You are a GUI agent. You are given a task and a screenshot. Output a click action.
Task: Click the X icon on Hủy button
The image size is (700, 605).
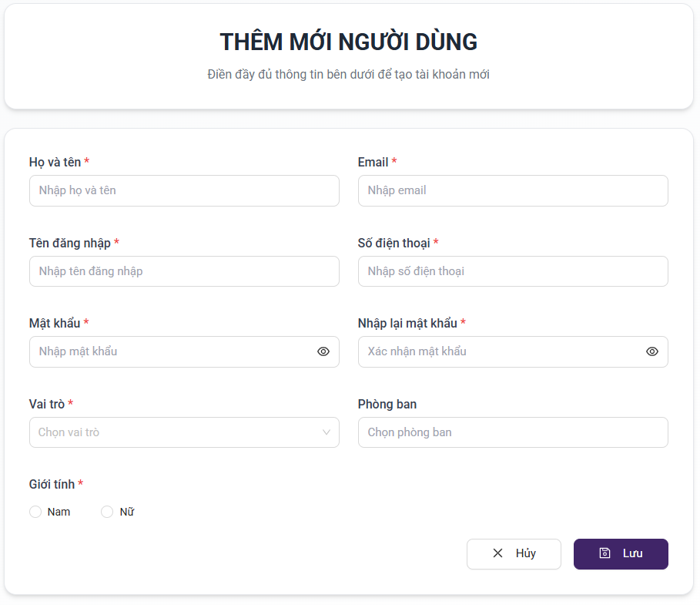click(x=497, y=553)
